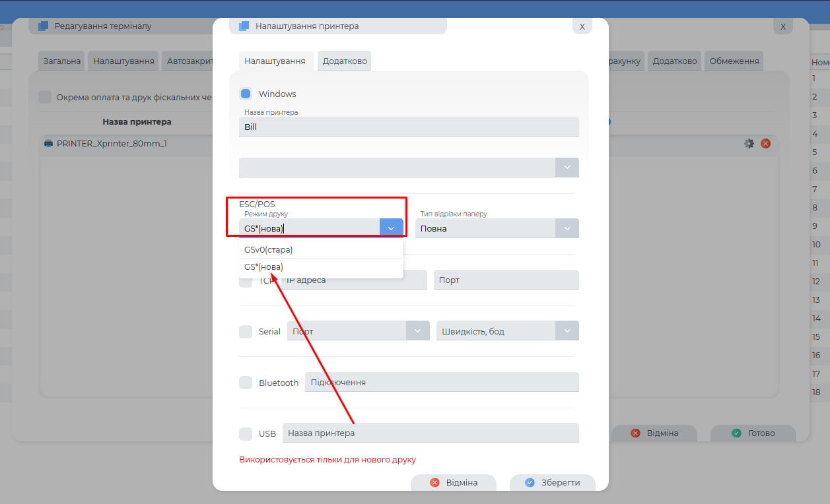Screen dimensions: 830x504
Task: Click red delete icon for Xprinter row
Action: pyautogui.click(x=765, y=143)
